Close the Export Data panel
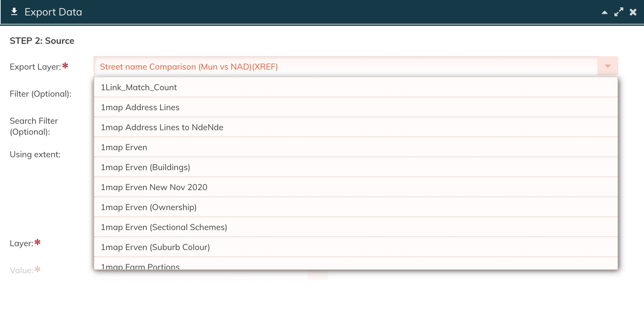The image size is (644, 328). (633, 12)
